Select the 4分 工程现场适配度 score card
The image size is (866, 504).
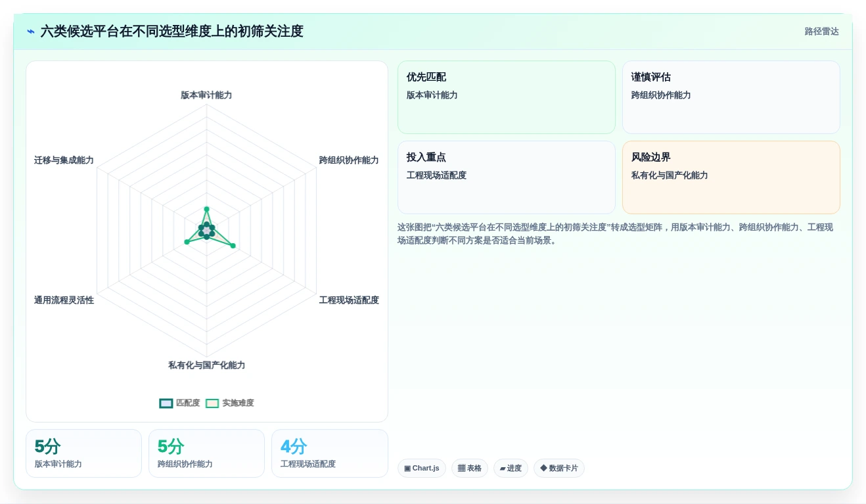(x=330, y=453)
